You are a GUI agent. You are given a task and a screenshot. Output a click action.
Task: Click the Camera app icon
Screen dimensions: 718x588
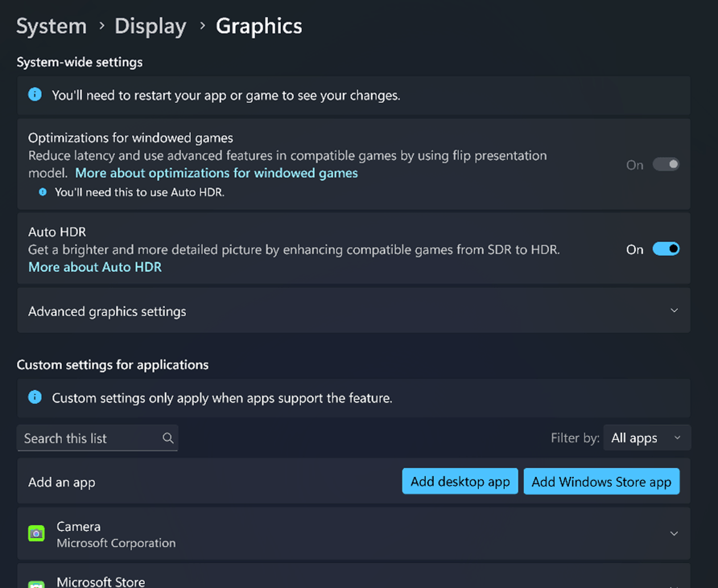coord(36,533)
